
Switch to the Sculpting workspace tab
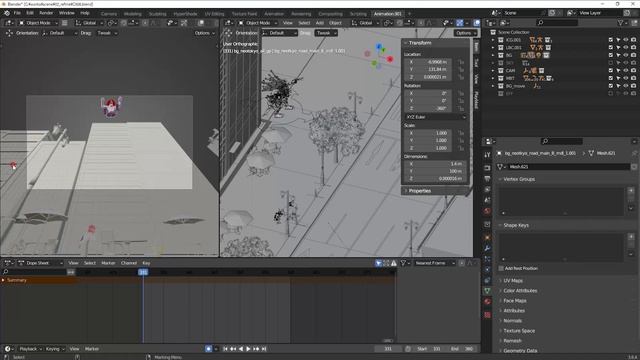(x=157, y=14)
